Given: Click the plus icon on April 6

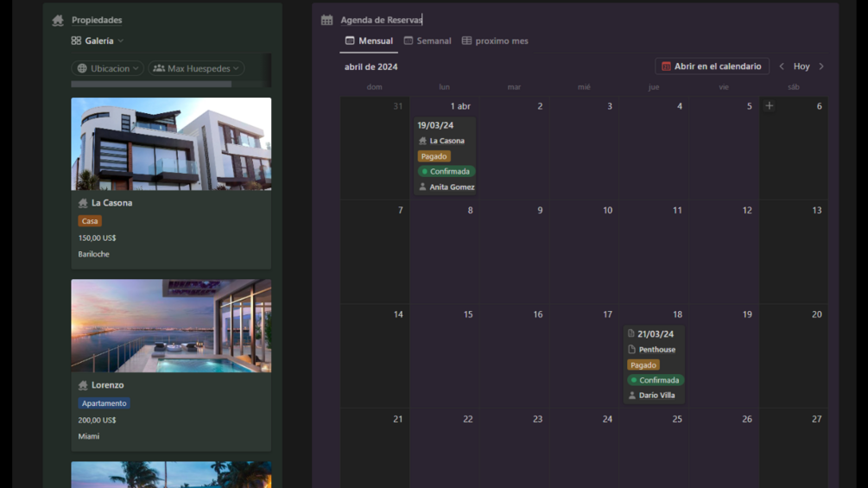Looking at the screenshot, I should (769, 105).
